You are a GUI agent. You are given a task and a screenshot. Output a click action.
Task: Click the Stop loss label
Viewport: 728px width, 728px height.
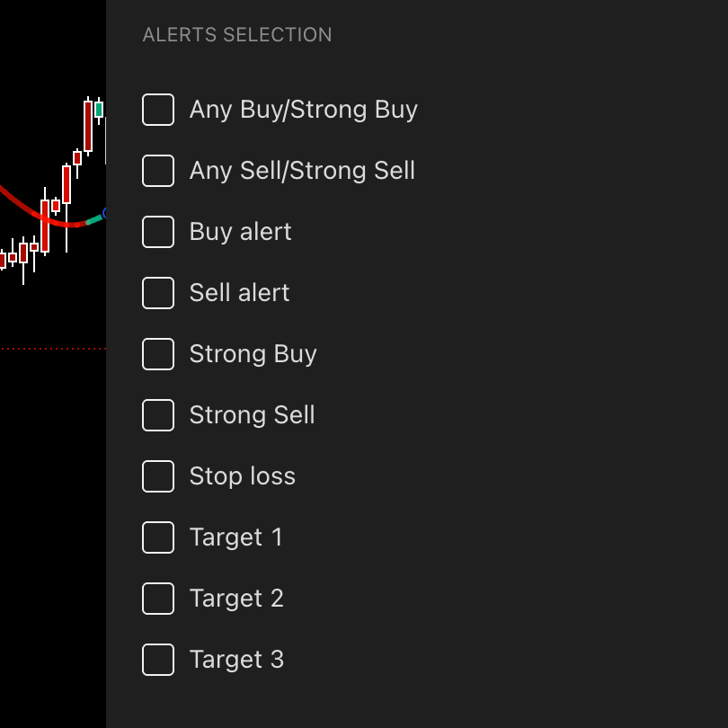(x=243, y=476)
